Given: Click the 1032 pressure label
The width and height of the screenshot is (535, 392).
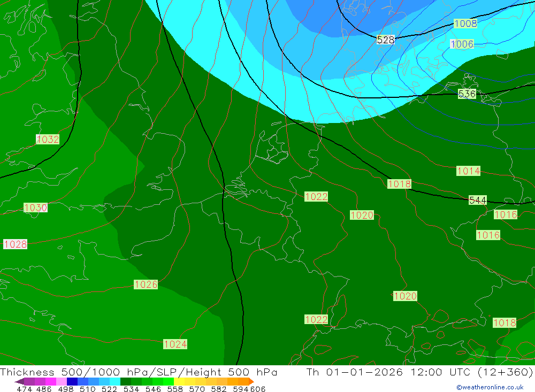Looking at the screenshot, I should 48,139.
